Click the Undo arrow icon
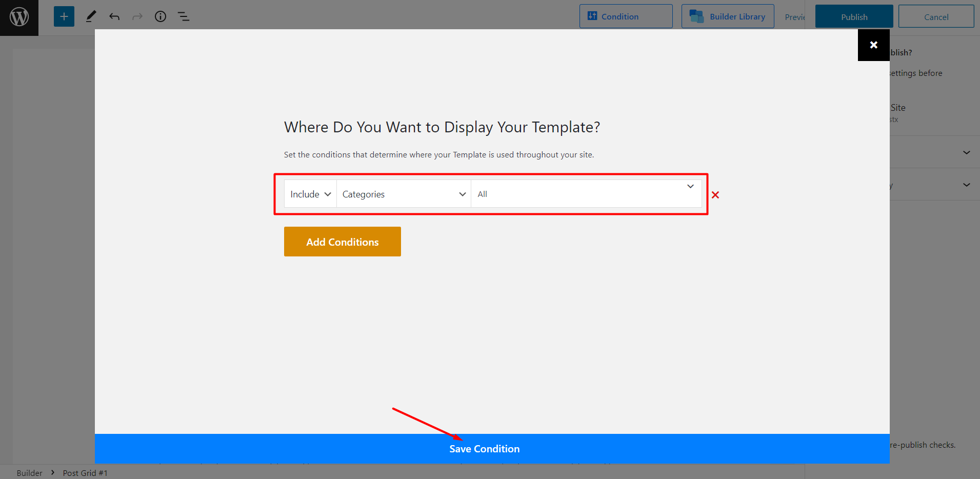Image resolution: width=980 pixels, height=479 pixels. pyautogui.click(x=114, y=16)
